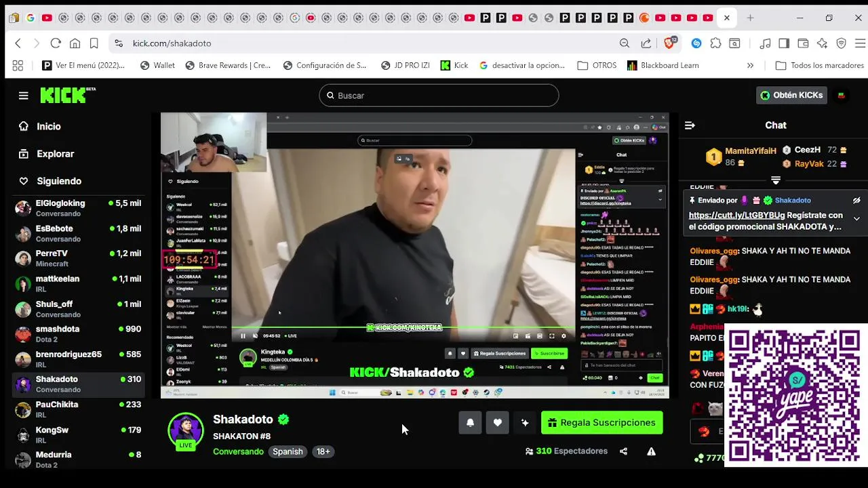Open ElGlogloking channel in sidebar
868x488 pixels.
[x=79, y=208]
